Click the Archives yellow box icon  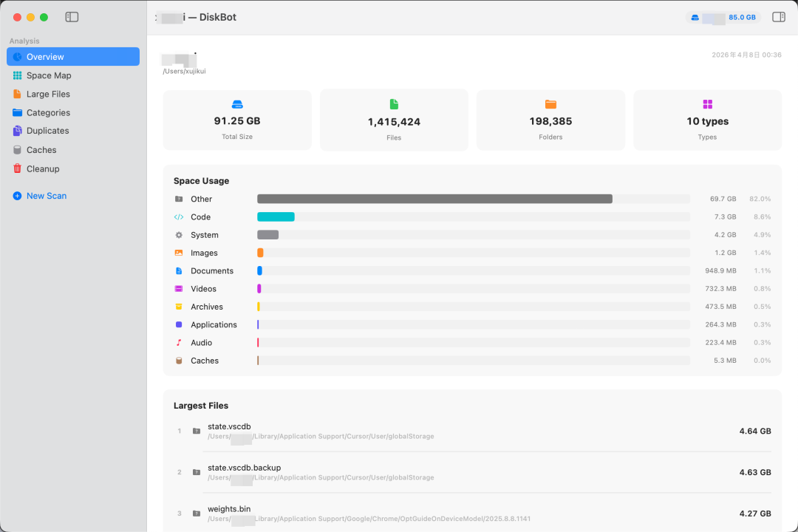tap(179, 307)
